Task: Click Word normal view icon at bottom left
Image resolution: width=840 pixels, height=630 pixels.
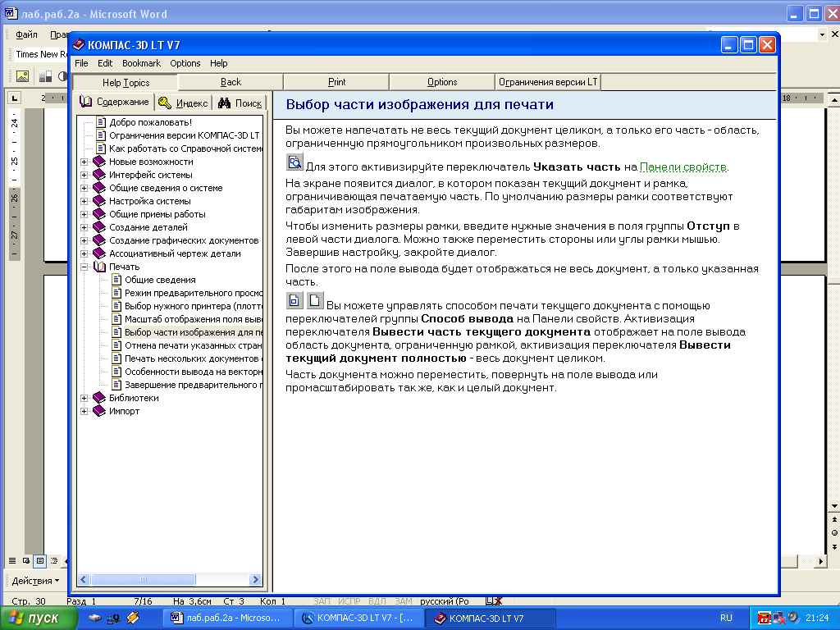Action: coord(11,561)
